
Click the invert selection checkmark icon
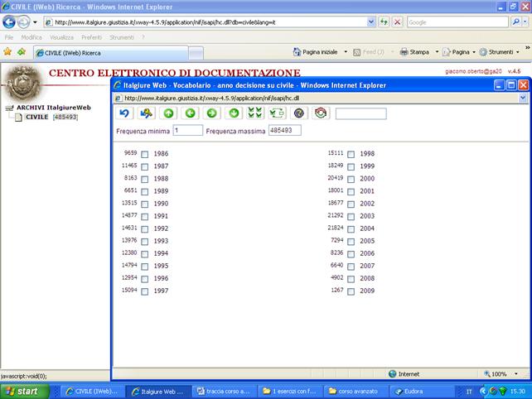[x=277, y=113]
